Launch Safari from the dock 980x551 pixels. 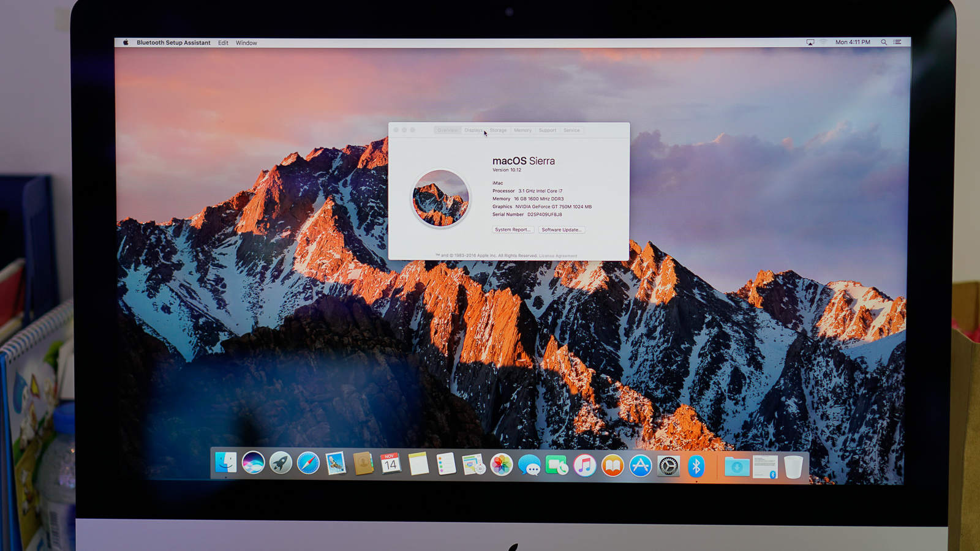[x=308, y=463]
